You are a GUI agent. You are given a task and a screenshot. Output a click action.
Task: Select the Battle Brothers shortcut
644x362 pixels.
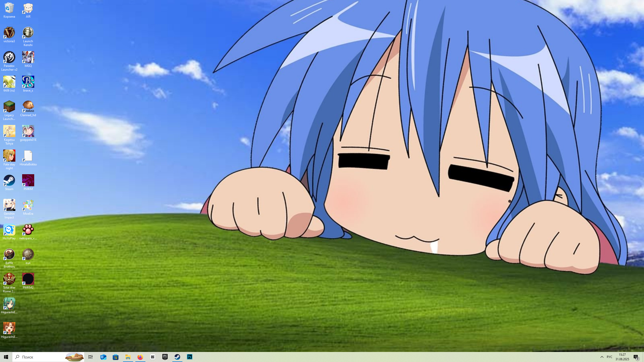point(9,258)
